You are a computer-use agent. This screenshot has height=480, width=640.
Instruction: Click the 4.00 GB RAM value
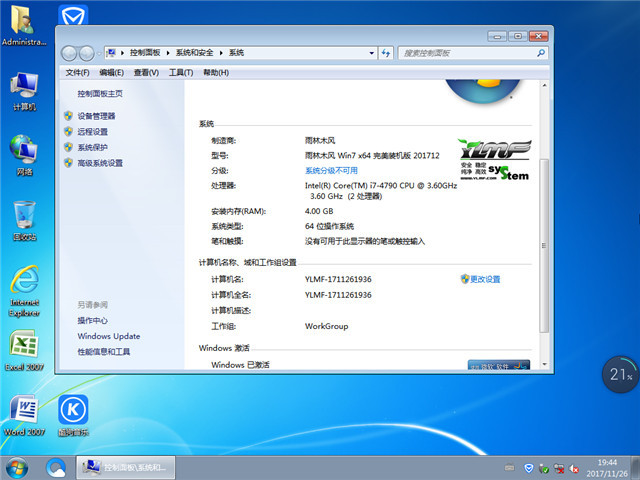[319, 211]
